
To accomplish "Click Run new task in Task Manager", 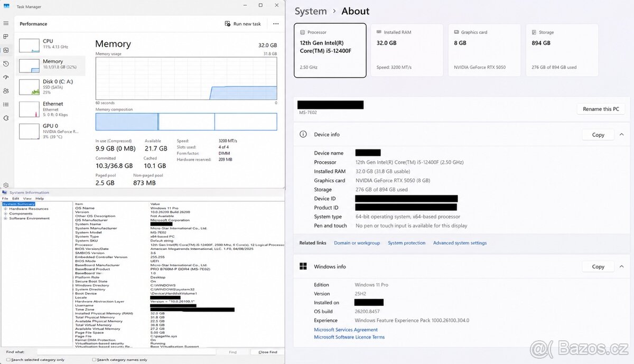I will (243, 24).
